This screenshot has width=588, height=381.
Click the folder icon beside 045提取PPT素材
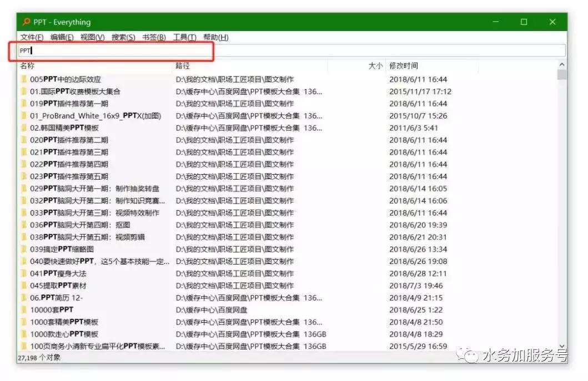pos(23,286)
